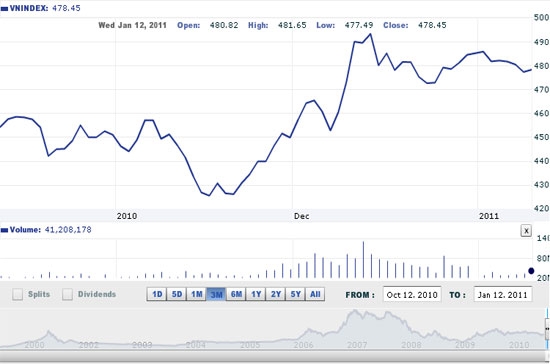Select the 6M time range
The height and width of the screenshot is (364, 550).
coord(236,294)
